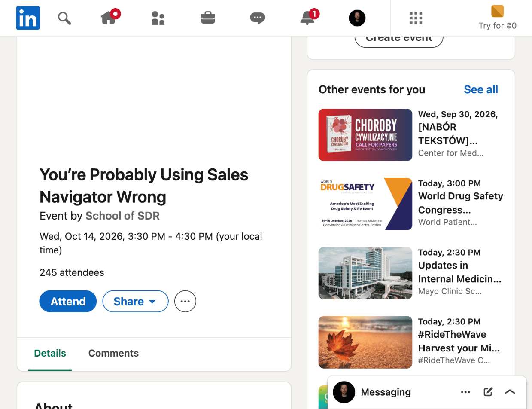Viewport: 532px width, 409px height.
Task: Open the For Business apps grid icon
Action: [416, 18]
